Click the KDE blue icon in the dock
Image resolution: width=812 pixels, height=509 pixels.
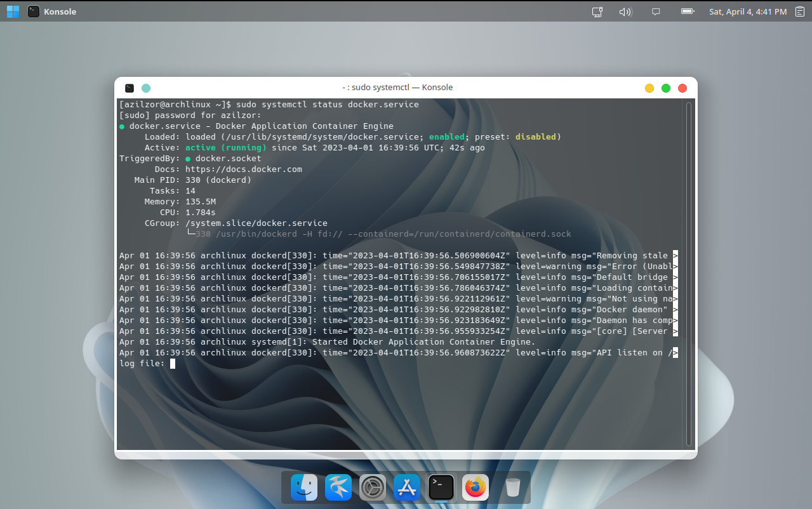(338, 487)
